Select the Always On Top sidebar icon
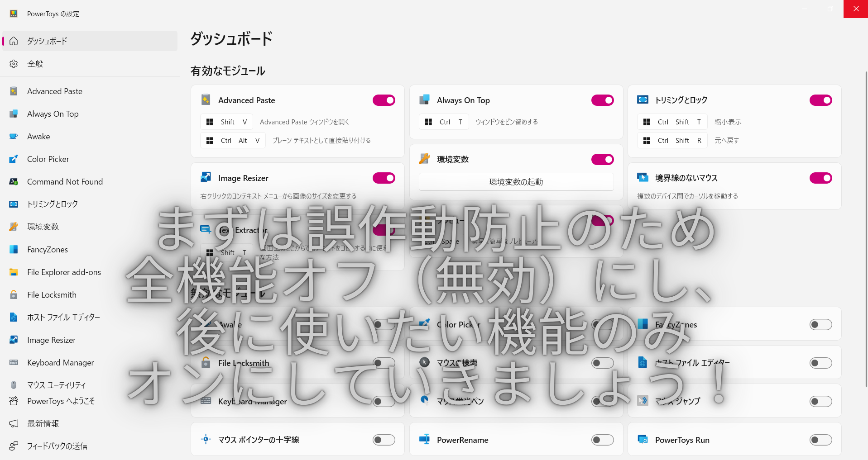 [14, 114]
